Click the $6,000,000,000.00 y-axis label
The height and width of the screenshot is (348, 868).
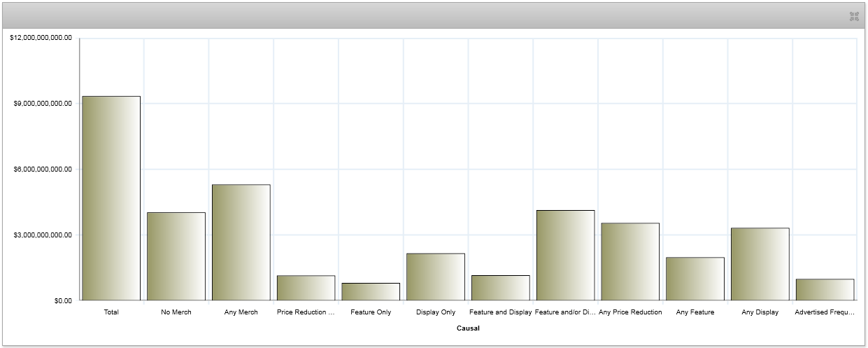(43, 169)
